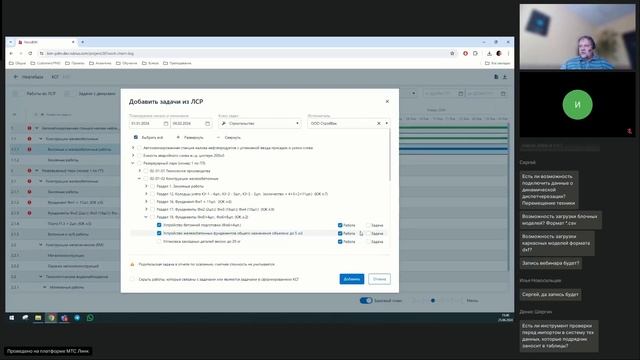This screenshot has width=640, height=360.
Task: Open the Класс задач Строительство dropdown
Action: click(x=260, y=123)
